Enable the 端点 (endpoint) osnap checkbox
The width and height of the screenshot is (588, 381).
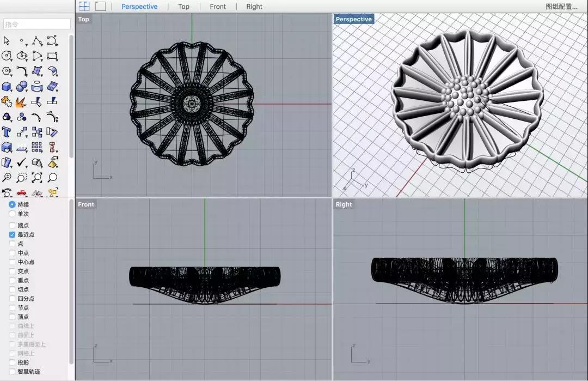click(13, 225)
